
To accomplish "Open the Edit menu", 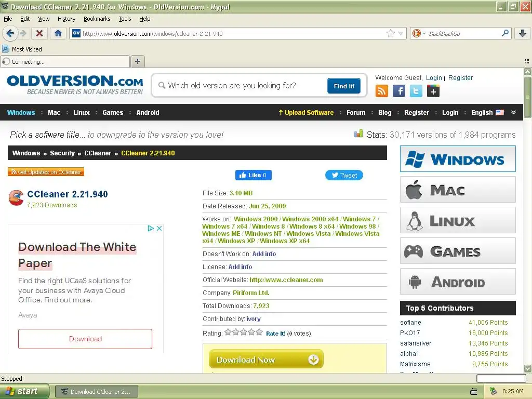I will point(25,19).
